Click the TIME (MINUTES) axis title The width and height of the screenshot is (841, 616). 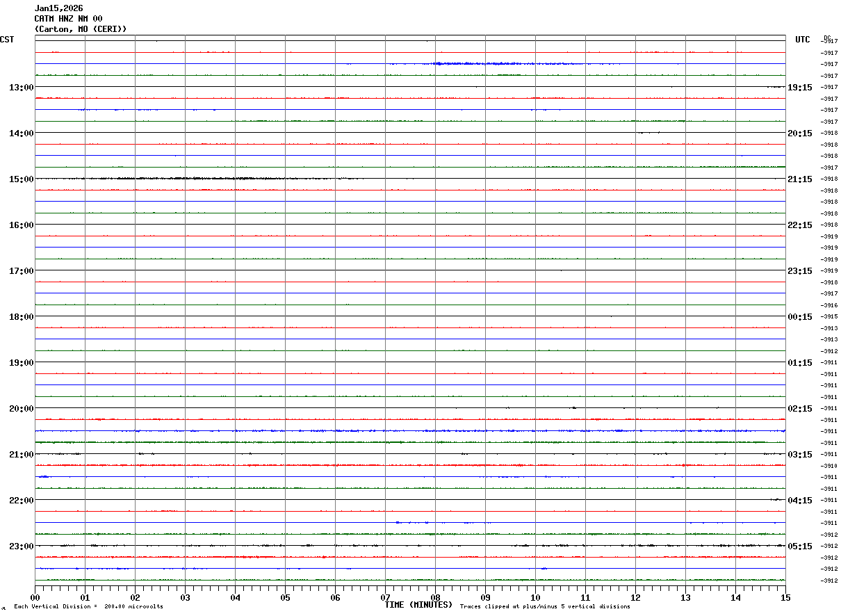tap(418, 605)
